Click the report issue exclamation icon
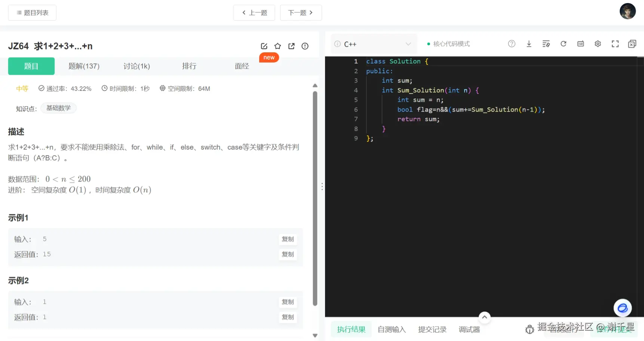644x341 pixels. pyautogui.click(x=305, y=46)
